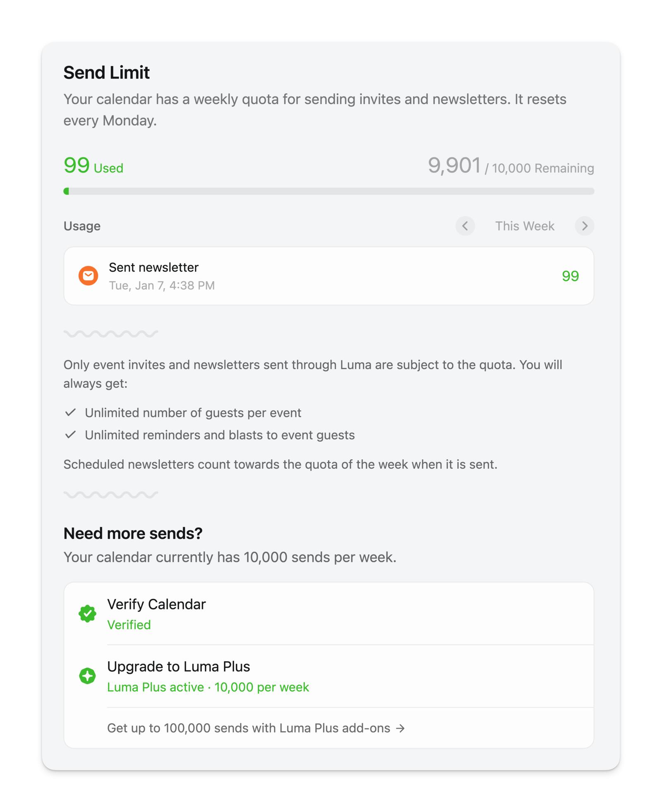Click the Send Limit heading
The width and height of the screenshot is (662, 812).
click(106, 73)
